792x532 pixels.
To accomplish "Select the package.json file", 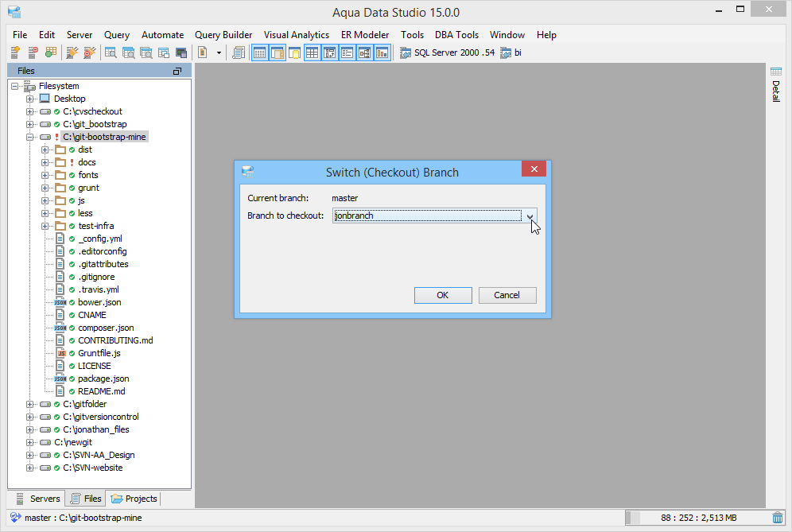I will point(103,379).
